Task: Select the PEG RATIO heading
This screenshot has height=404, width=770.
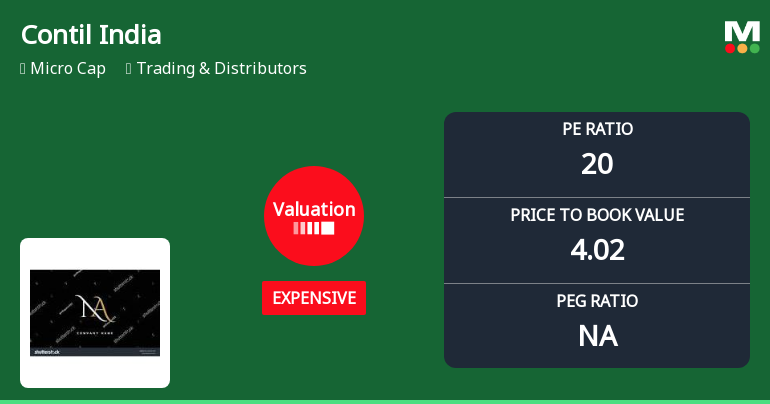Action: click(597, 301)
